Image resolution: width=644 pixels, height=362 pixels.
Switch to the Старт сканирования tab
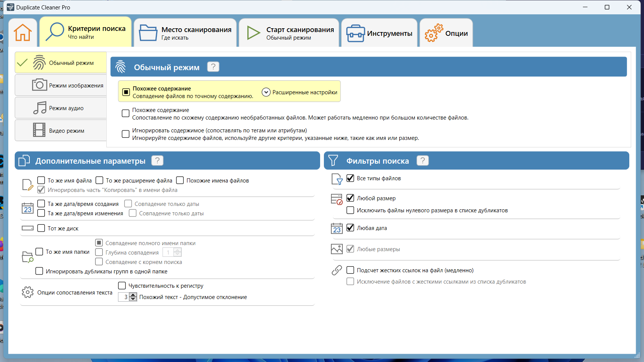[289, 33]
